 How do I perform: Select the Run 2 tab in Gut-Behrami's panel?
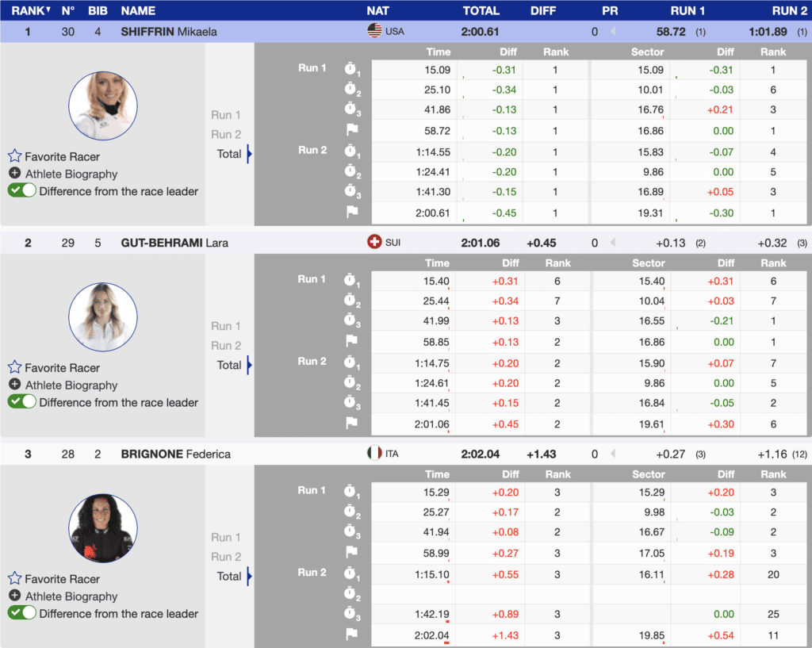pyautogui.click(x=226, y=346)
